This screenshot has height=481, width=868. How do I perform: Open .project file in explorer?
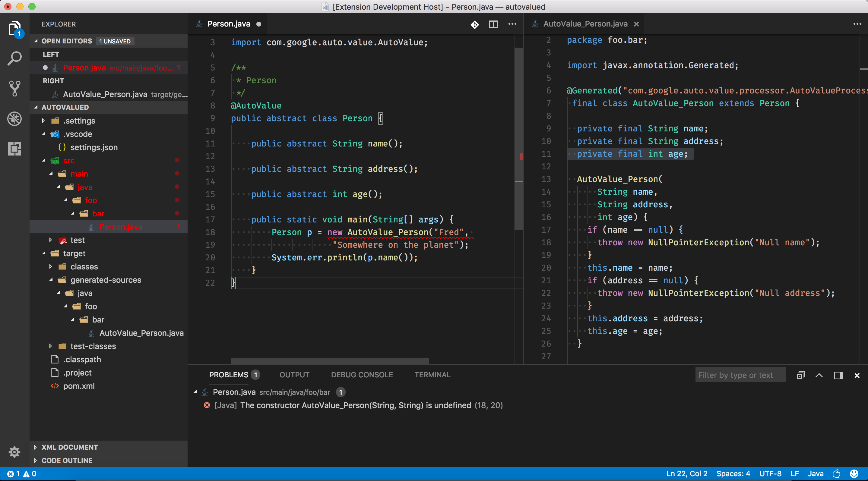77,373
